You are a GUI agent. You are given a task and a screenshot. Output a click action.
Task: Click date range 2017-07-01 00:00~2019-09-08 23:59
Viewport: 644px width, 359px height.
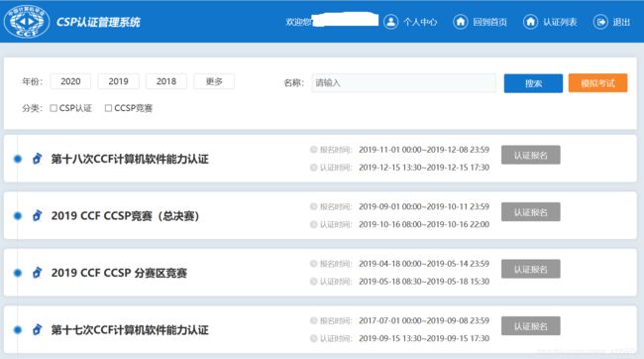[424, 320]
